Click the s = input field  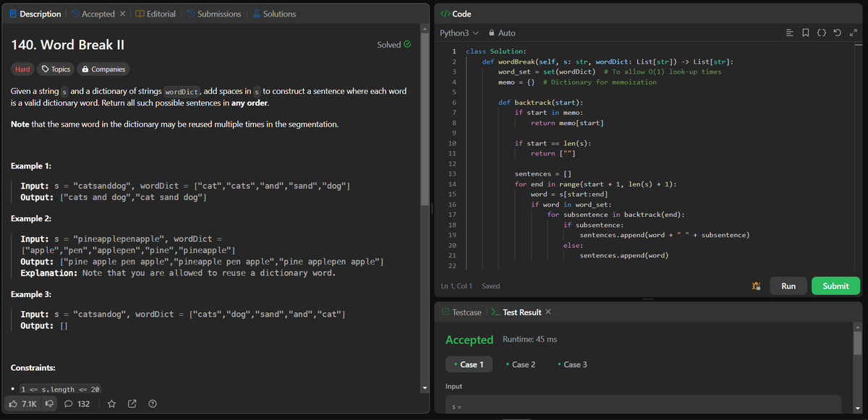[643, 406]
